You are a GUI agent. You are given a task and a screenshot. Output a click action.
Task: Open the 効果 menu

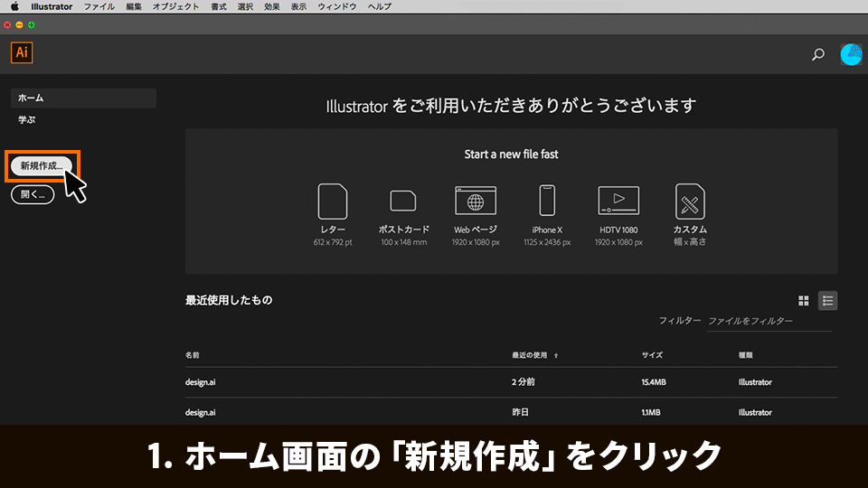pyautogui.click(x=272, y=6)
